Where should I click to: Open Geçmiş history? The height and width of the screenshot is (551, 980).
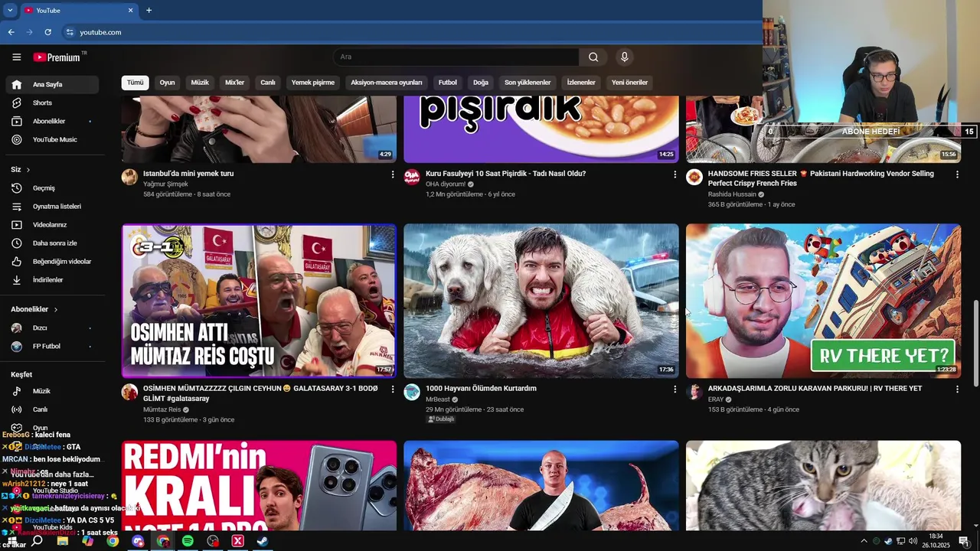point(52,187)
